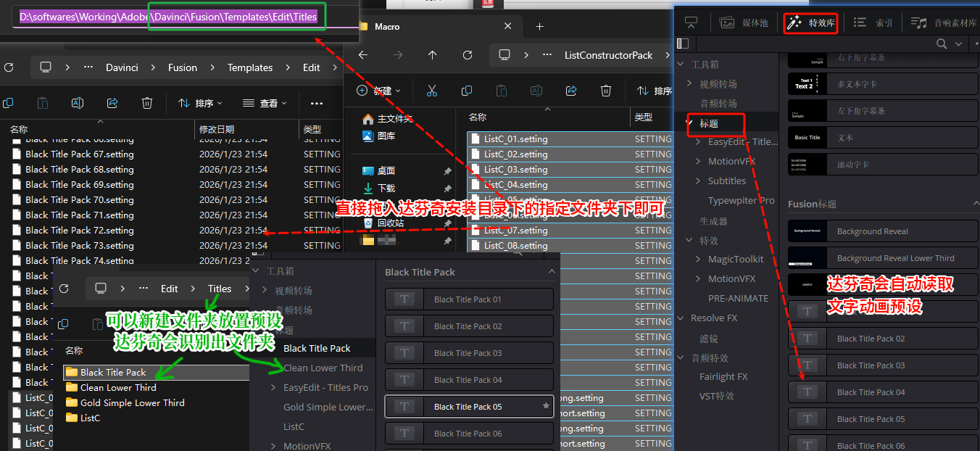Screen dimensions: 980x451
Task: Select Clean Lower Third in DaVinci tree
Action: pyautogui.click(x=323, y=368)
